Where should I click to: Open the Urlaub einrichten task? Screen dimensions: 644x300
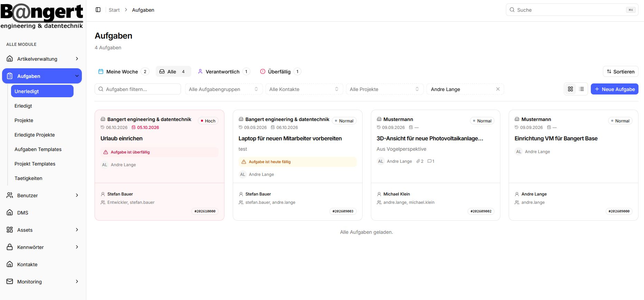[x=122, y=138]
